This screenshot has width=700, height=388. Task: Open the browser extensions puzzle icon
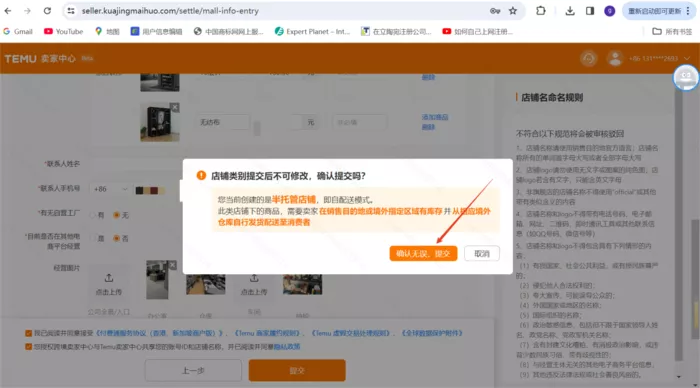541,11
